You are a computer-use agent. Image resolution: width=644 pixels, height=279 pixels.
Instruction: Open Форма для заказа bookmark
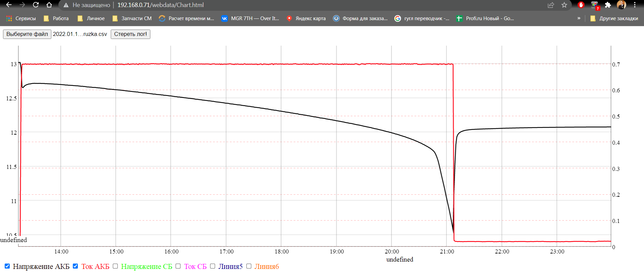coord(360,18)
